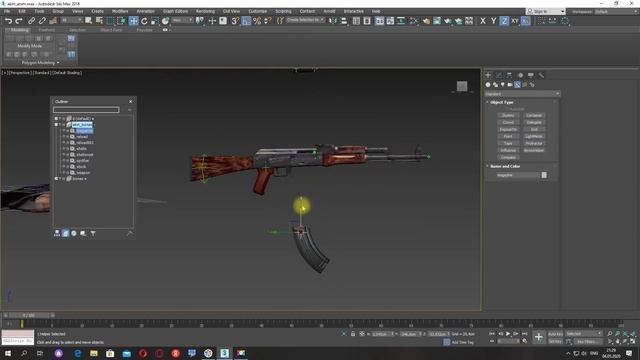Open the Rendering menu

coord(205,11)
